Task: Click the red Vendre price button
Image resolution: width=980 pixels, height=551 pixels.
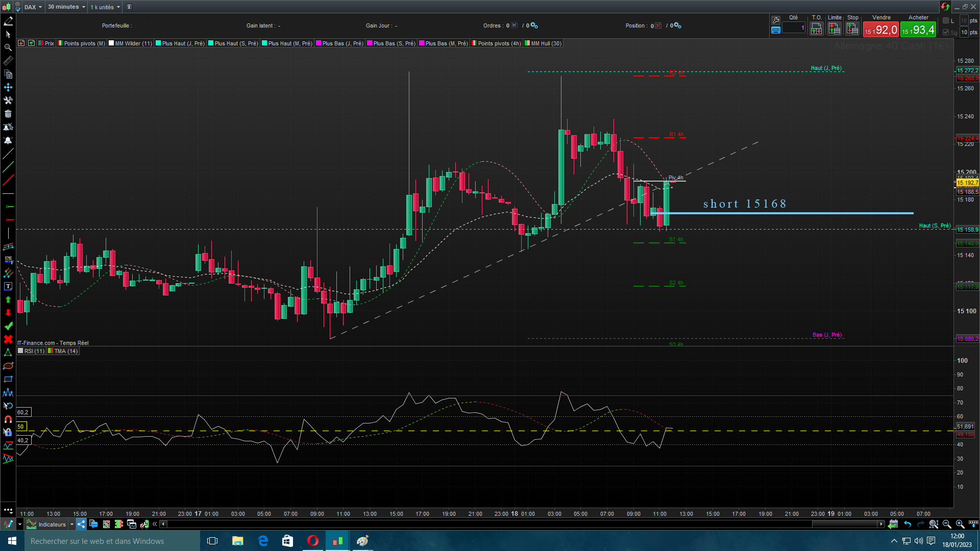Action: tap(881, 30)
